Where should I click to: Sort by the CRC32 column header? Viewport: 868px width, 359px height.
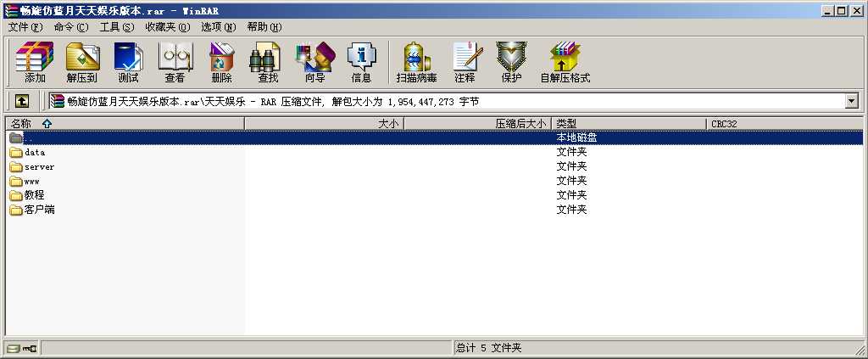click(784, 124)
